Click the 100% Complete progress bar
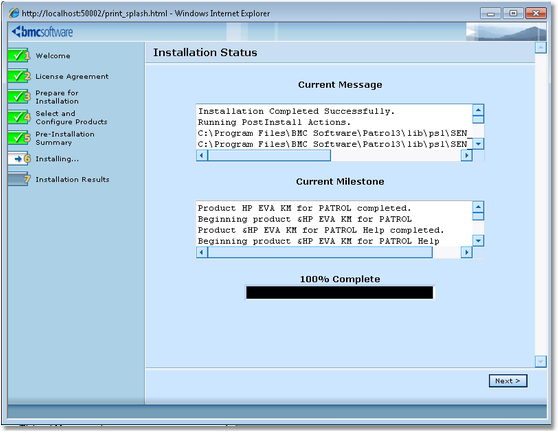558x433 pixels. (340, 292)
